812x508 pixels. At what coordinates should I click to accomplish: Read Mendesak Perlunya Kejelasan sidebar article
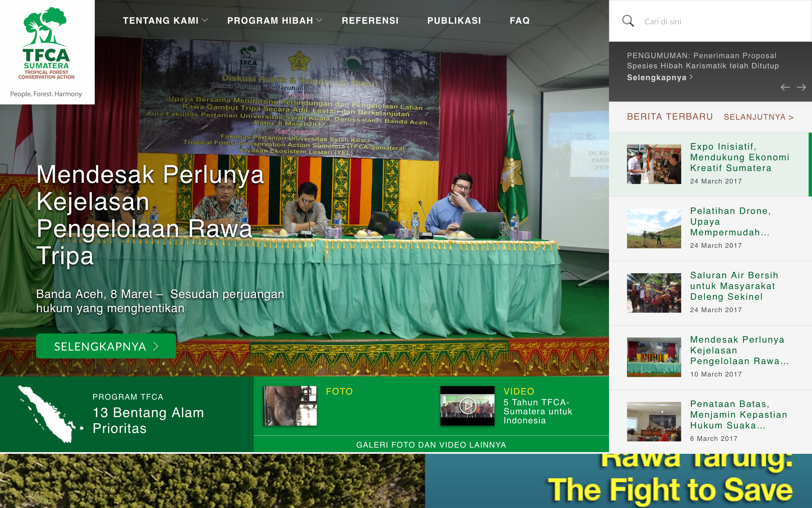tap(739, 351)
